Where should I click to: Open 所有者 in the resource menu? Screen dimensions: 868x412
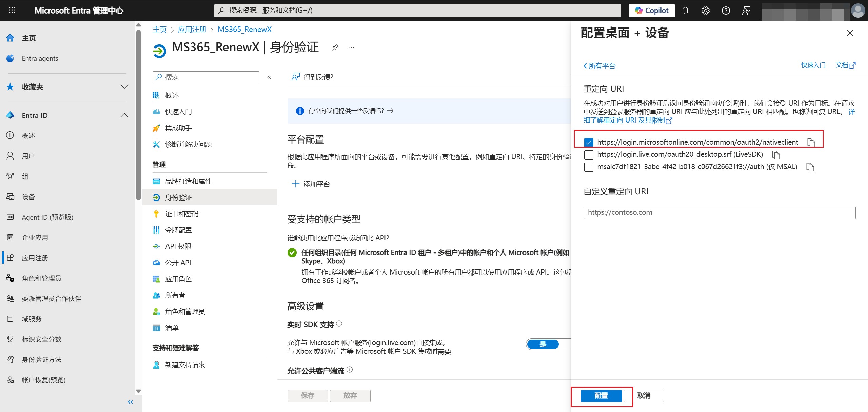[x=175, y=295]
